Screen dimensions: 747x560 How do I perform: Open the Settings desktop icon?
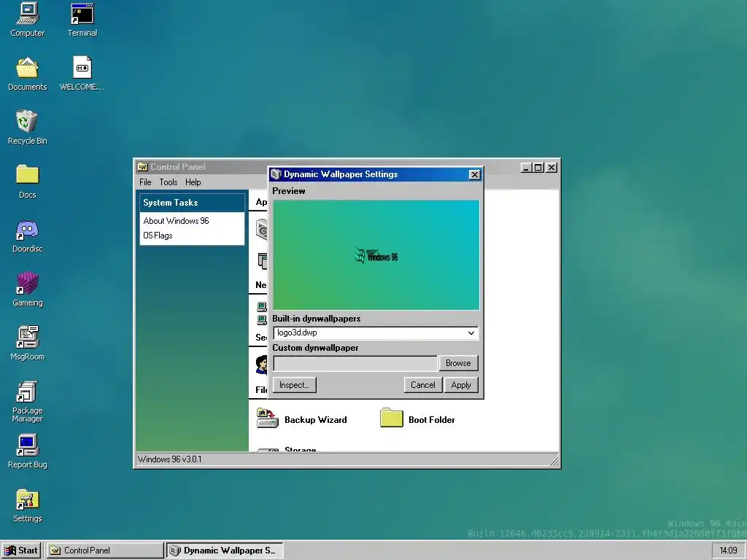[x=28, y=505]
